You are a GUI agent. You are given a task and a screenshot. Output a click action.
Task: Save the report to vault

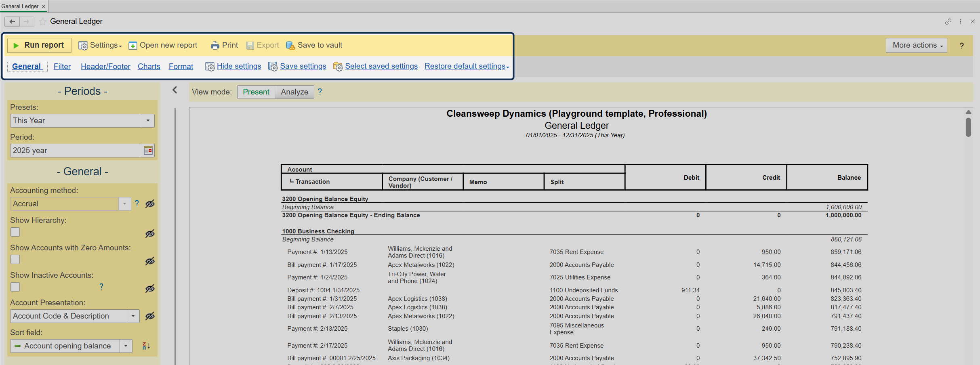click(314, 46)
